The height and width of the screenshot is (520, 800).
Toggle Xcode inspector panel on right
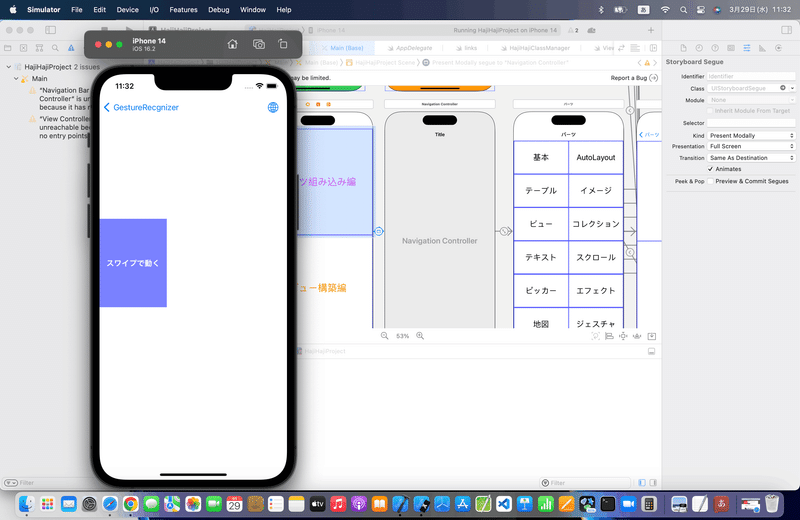click(786, 30)
